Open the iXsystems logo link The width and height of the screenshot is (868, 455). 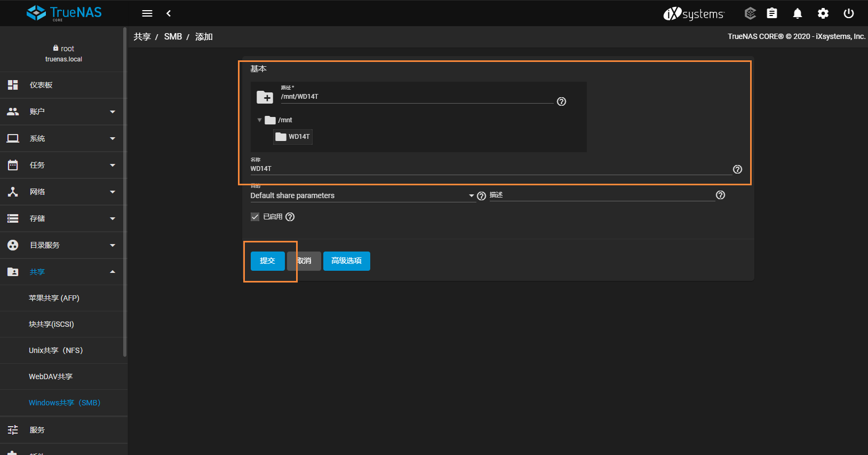(694, 13)
